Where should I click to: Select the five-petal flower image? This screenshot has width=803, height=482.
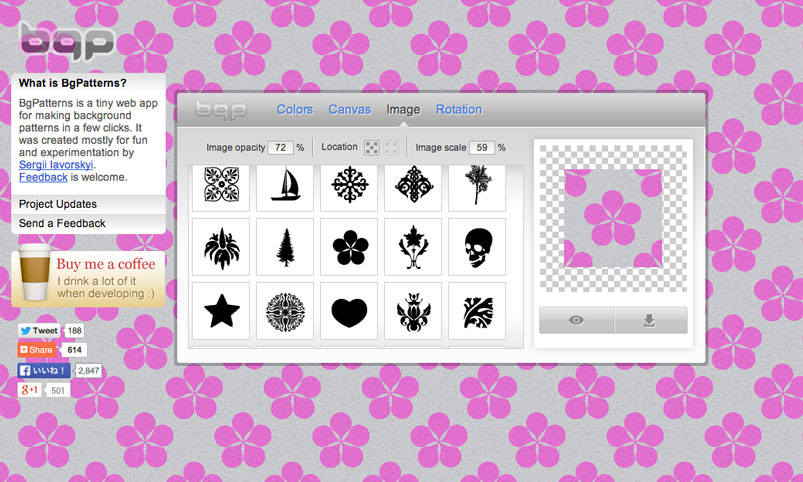tap(349, 247)
